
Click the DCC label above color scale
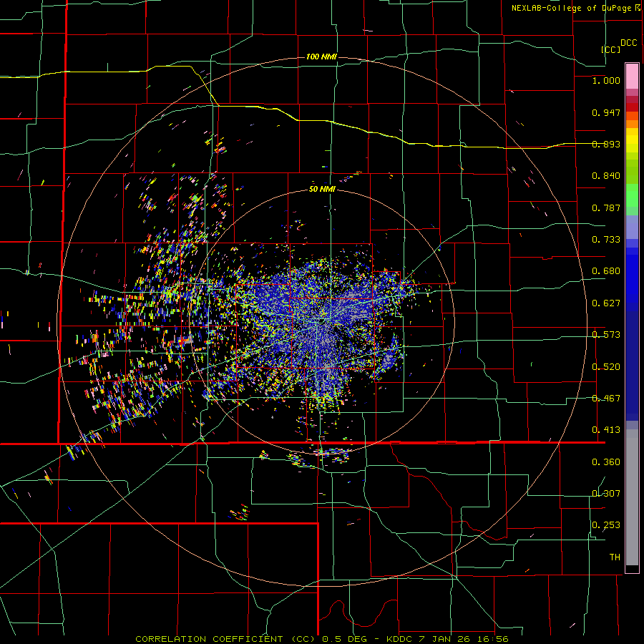click(x=628, y=43)
